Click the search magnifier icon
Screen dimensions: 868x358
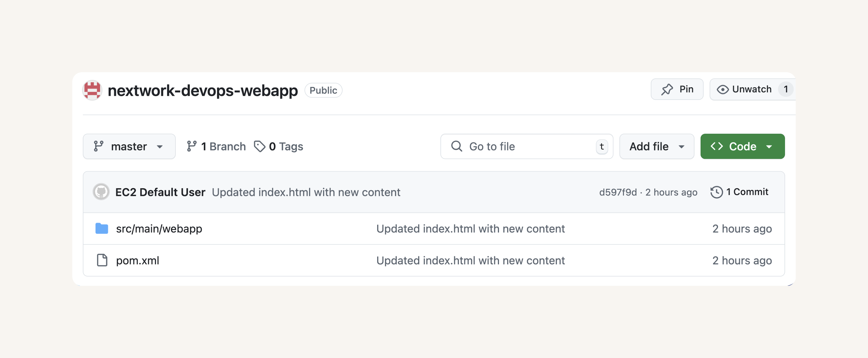(x=456, y=146)
